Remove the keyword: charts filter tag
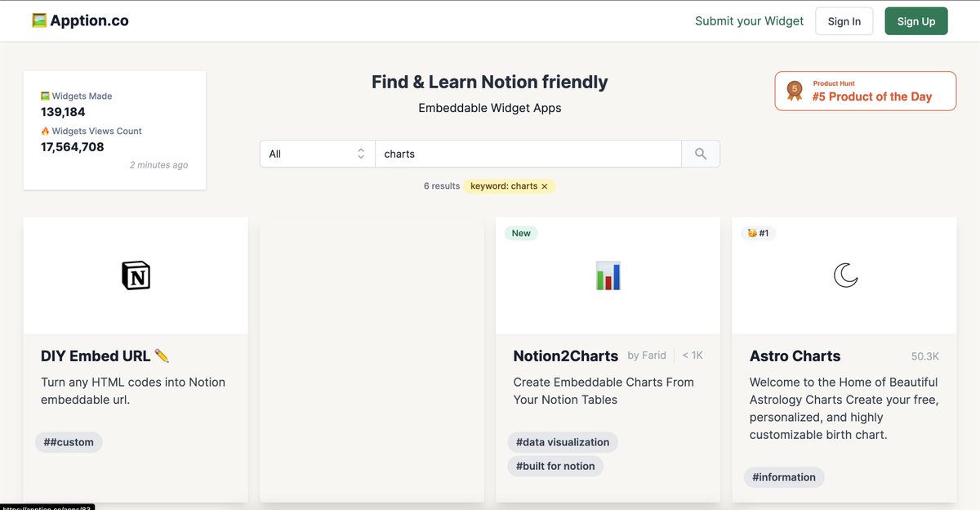The width and height of the screenshot is (980, 510). (x=544, y=186)
